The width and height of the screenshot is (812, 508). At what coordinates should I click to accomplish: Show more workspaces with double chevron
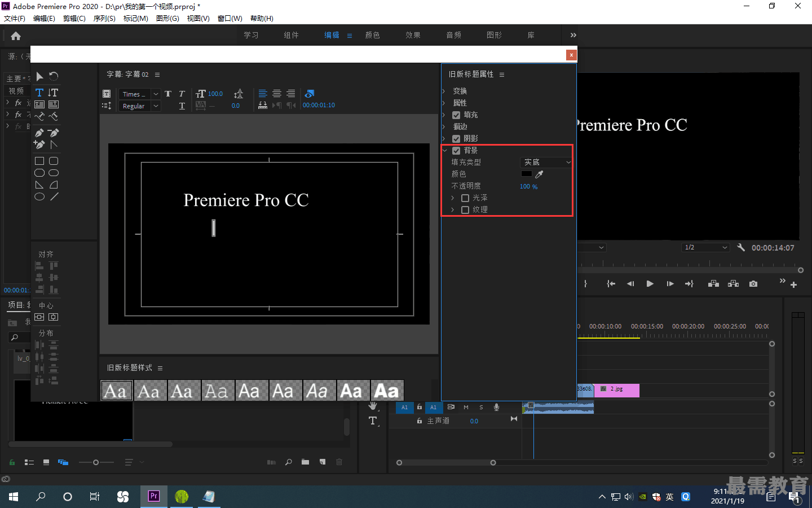click(x=573, y=35)
